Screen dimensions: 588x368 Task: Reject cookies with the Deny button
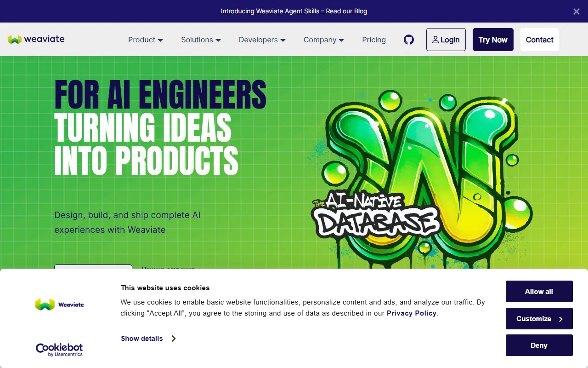tap(539, 345)
